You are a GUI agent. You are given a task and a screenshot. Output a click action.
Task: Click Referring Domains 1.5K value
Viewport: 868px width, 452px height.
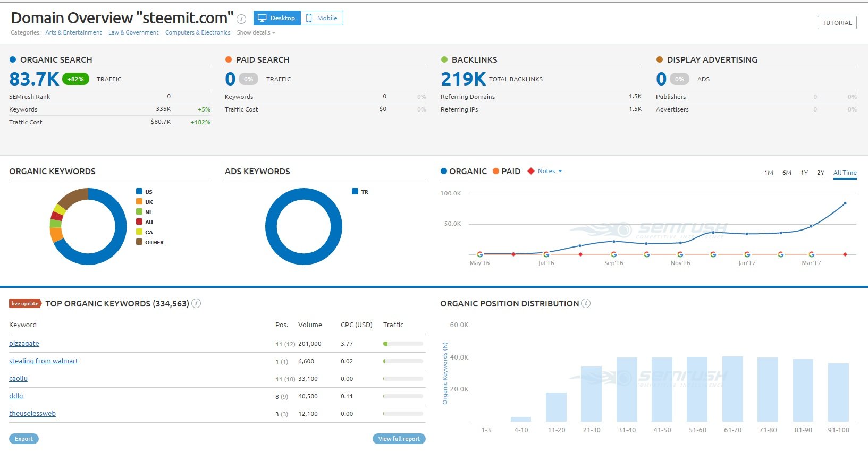pos(635,97)
